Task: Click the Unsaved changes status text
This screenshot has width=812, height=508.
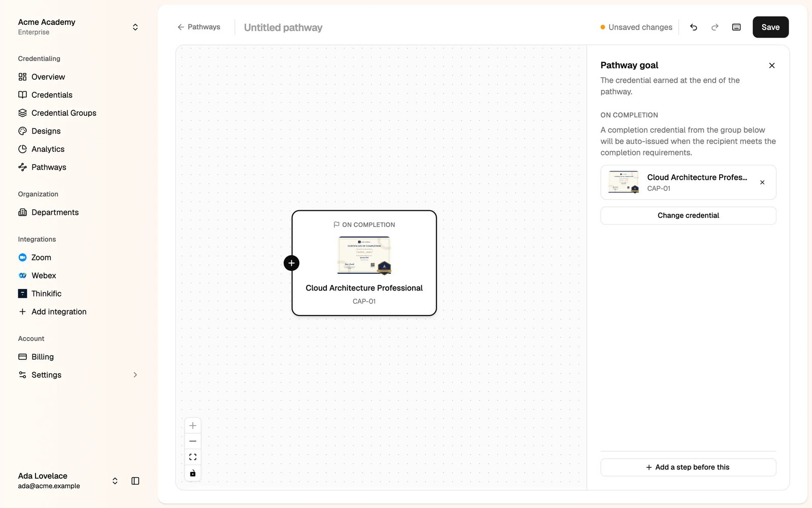Action: click(x=640, y=27)
